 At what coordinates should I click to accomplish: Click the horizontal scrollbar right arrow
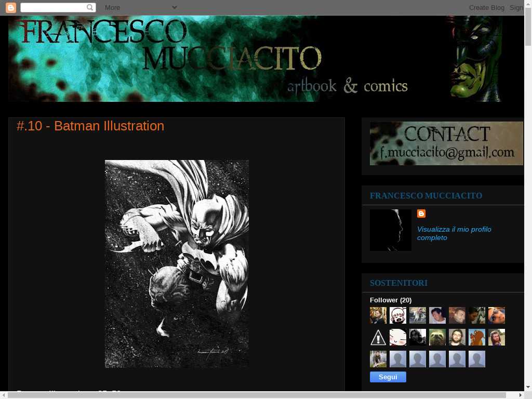[x=521, y=395]
